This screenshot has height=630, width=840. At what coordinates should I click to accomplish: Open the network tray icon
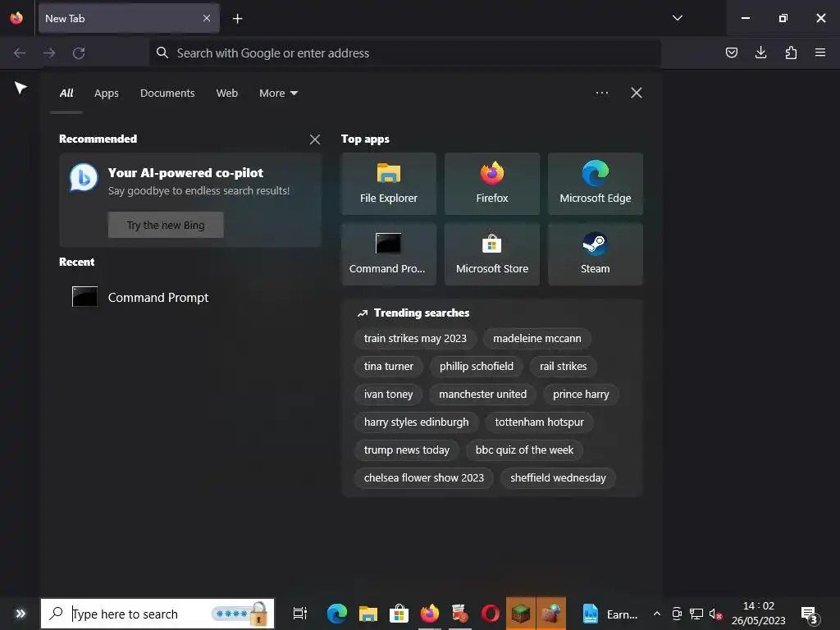coord(696,614)
